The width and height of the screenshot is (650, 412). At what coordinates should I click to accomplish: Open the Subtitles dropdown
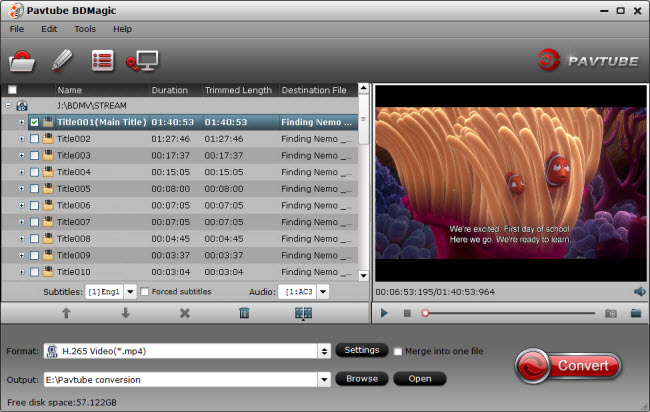(x=130, y=292)
